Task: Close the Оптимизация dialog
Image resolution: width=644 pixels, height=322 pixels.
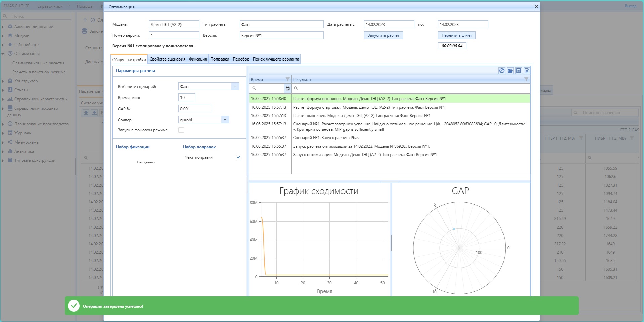Action: 536,7
